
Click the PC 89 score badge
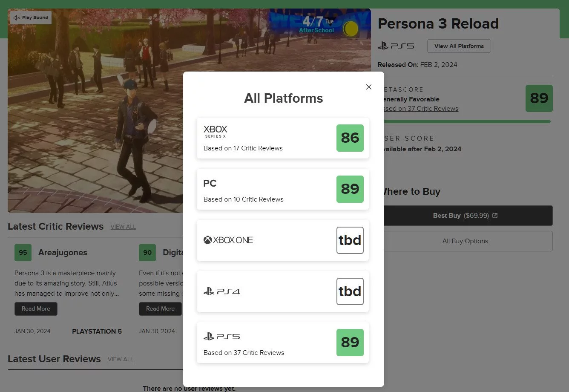point(350,189)
